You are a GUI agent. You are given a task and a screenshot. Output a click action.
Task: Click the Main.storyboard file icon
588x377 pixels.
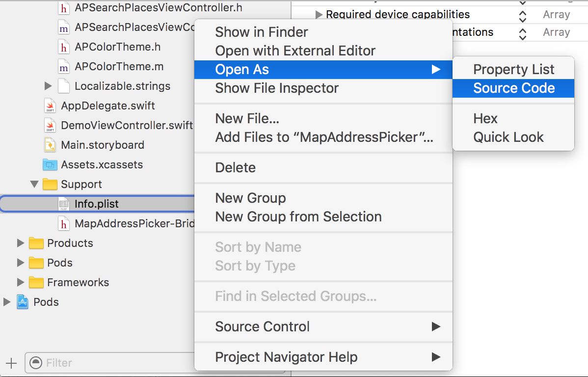(x=50, y=145)
